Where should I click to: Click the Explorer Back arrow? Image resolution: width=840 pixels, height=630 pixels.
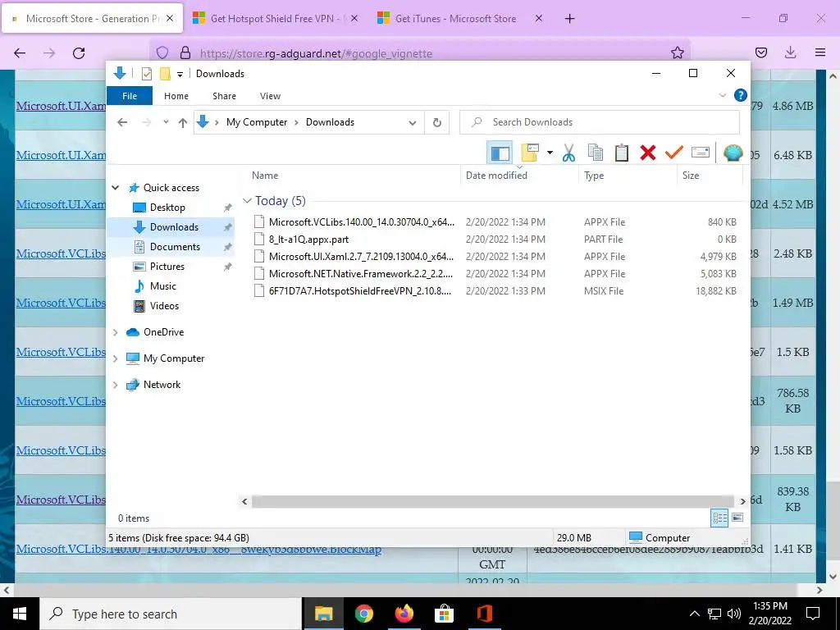click(x=122, y=122)
